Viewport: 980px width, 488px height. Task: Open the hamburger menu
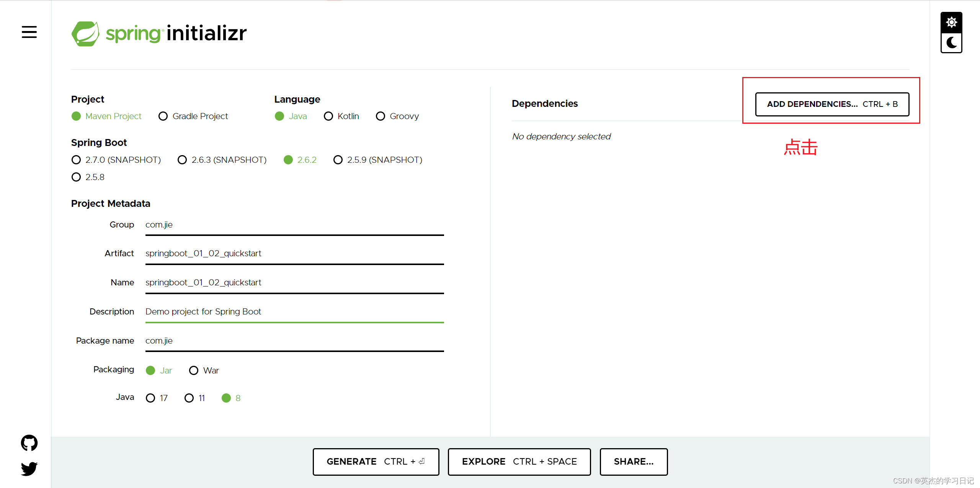29,32
